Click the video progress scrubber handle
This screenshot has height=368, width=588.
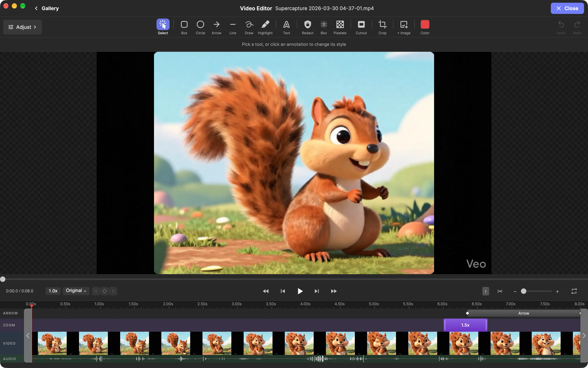3,279
